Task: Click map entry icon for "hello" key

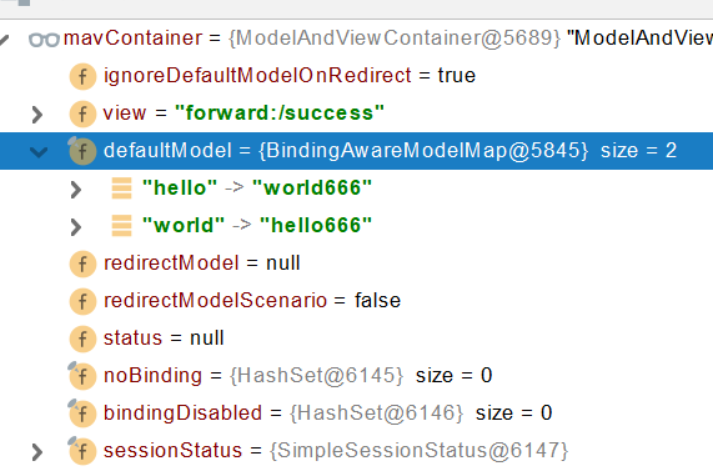Action: (122, 188)
